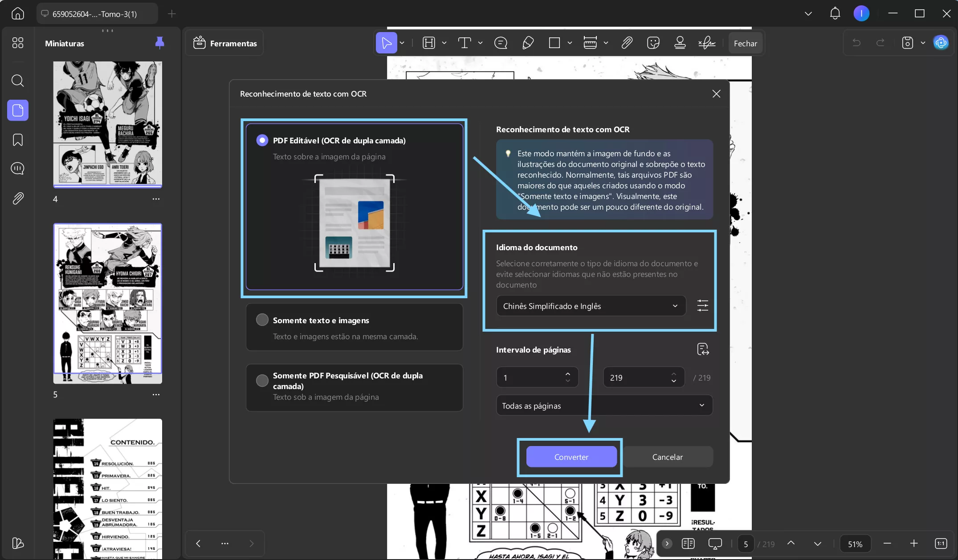The width and height of the screenshot is (958, 560).
Task: Select Somente texto e imagens option
Action: tap(262, 320)
